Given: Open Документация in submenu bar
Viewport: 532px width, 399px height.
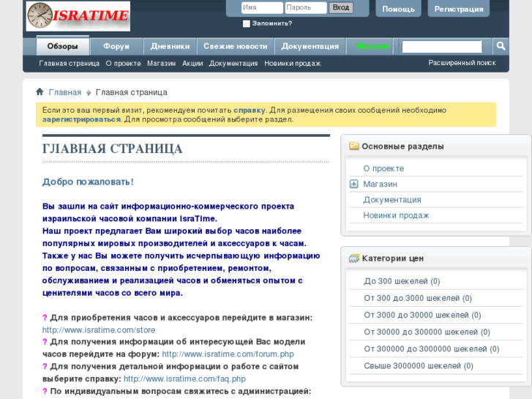Looking at the screenshot, I should [233, 64].
